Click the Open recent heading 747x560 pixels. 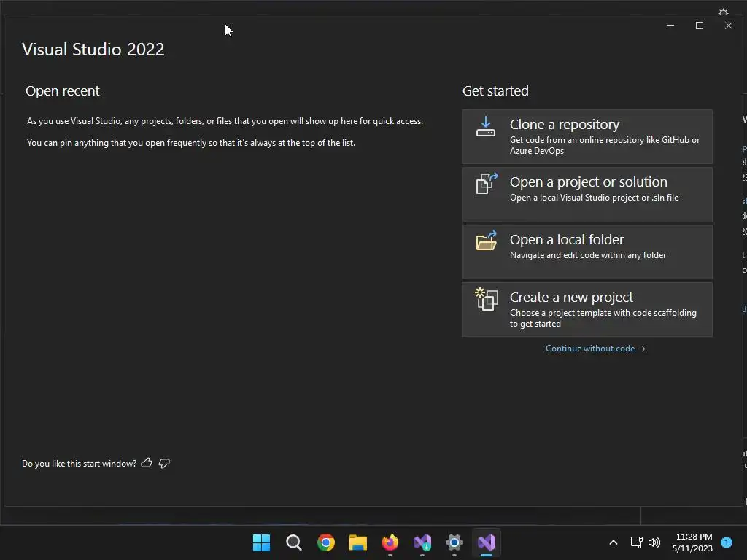pos(63,91)
